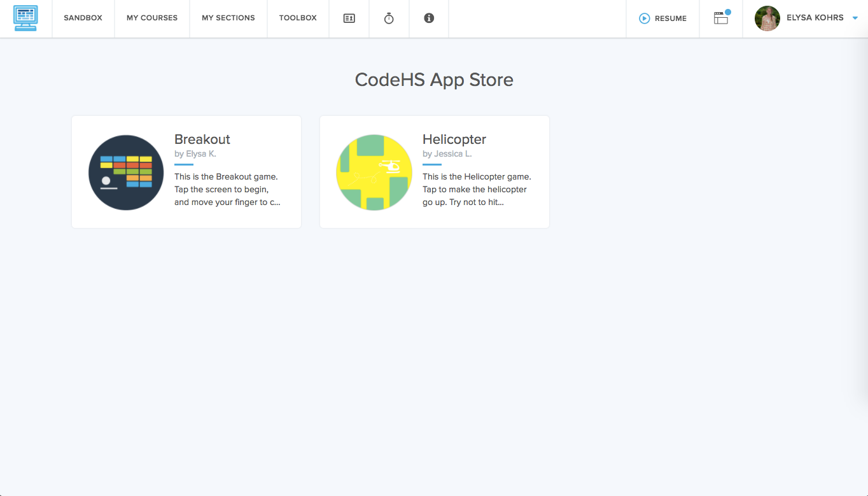Open the Sandbox menu

tap(83, 18)
